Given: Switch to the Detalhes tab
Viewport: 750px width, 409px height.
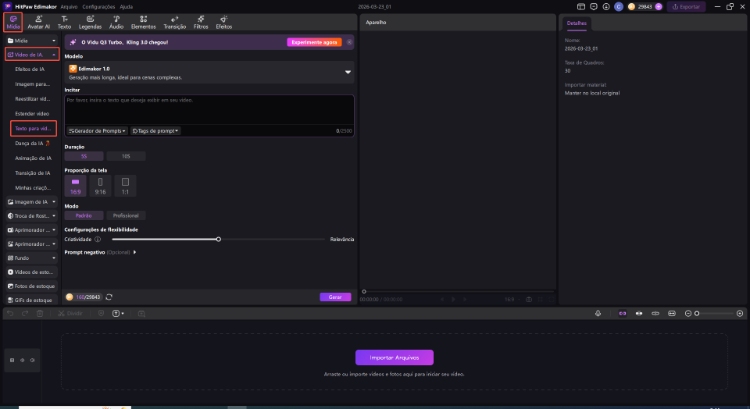Looking at the screenshot, I should pos(576,23).
